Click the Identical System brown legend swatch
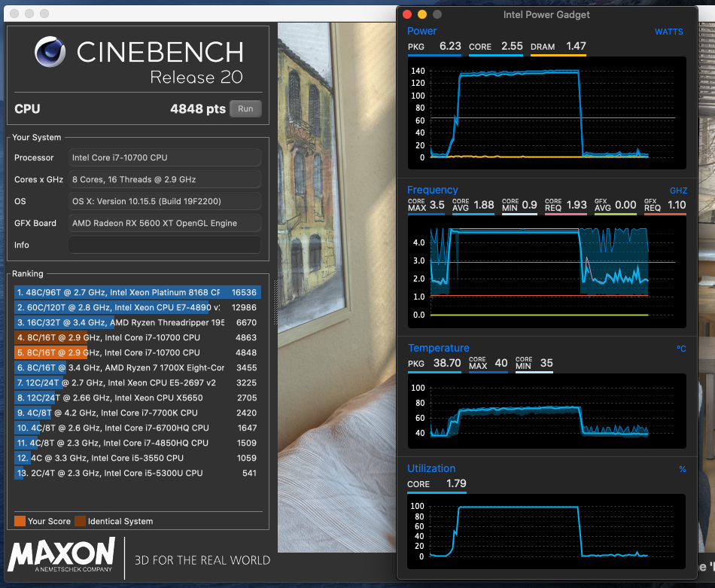The width and height of the screenshot is (715, 588). (80, 521)
